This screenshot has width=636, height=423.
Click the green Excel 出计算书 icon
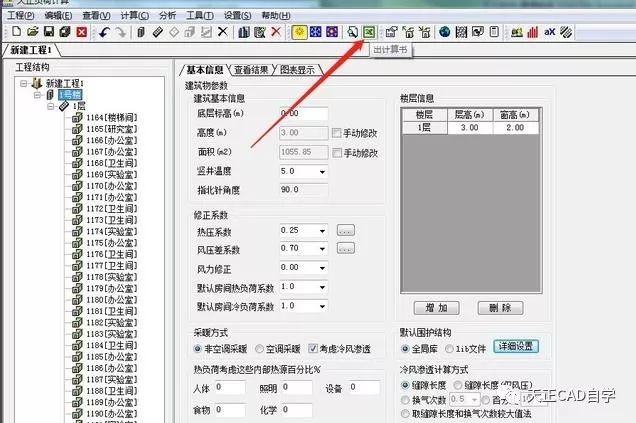[369, 32]
